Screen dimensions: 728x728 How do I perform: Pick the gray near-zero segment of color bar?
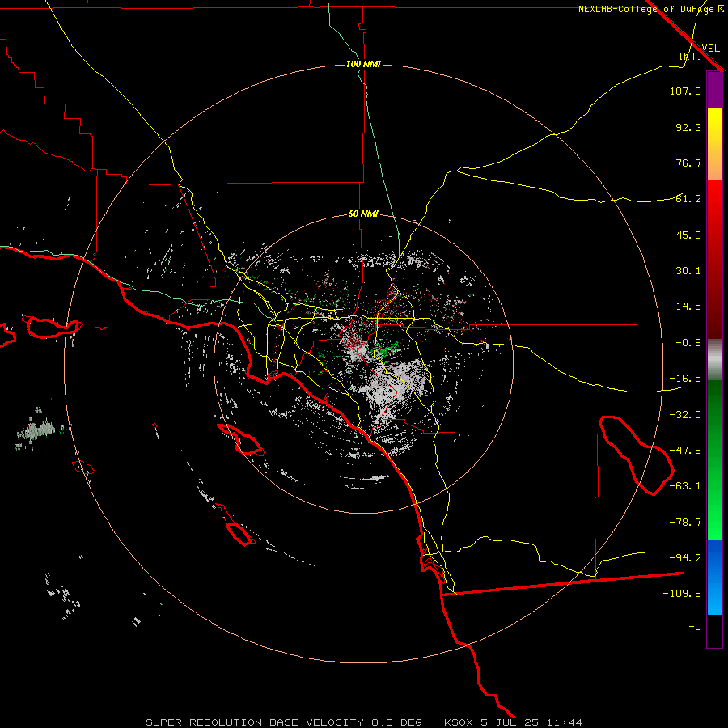pyautogui.click(x=714, y=360)
